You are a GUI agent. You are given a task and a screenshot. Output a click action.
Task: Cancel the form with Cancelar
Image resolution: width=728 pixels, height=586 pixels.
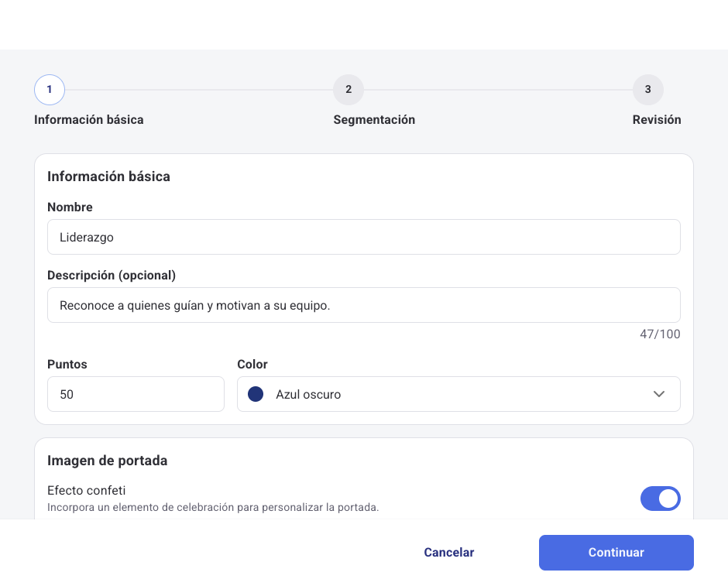448,552
